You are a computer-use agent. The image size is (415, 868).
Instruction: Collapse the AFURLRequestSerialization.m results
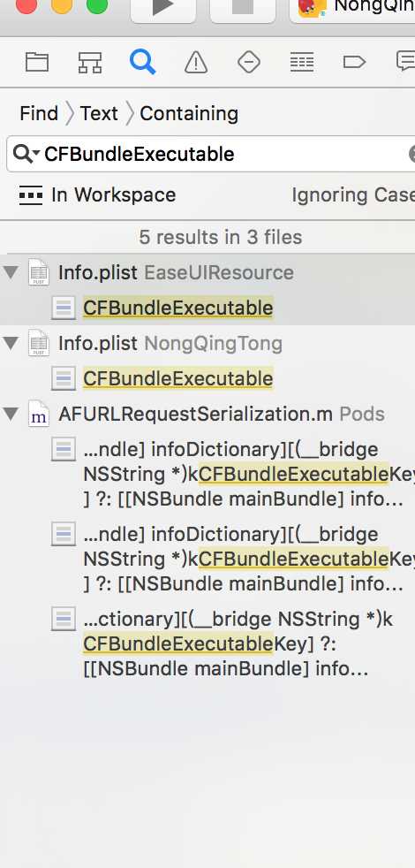[x=11, y=414]
